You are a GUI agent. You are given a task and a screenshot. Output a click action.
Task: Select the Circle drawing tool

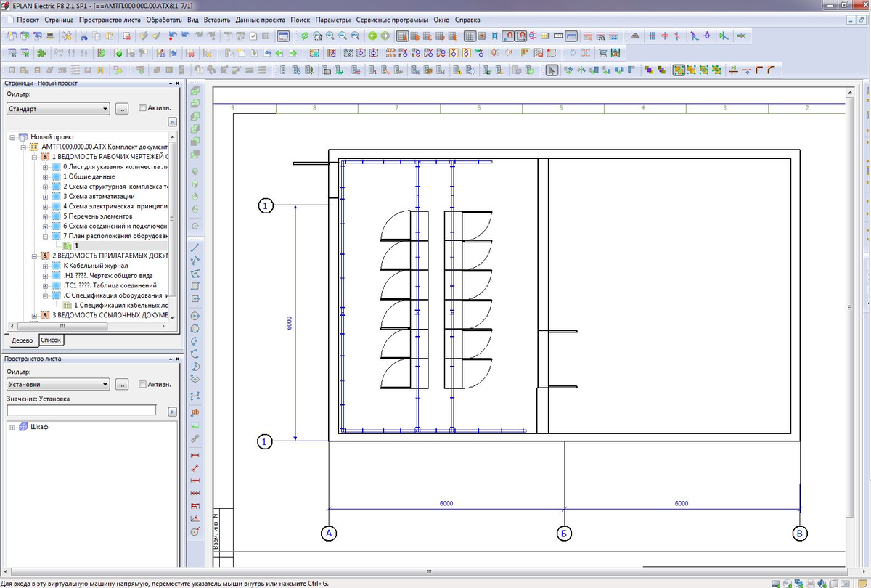coord(195,316)
